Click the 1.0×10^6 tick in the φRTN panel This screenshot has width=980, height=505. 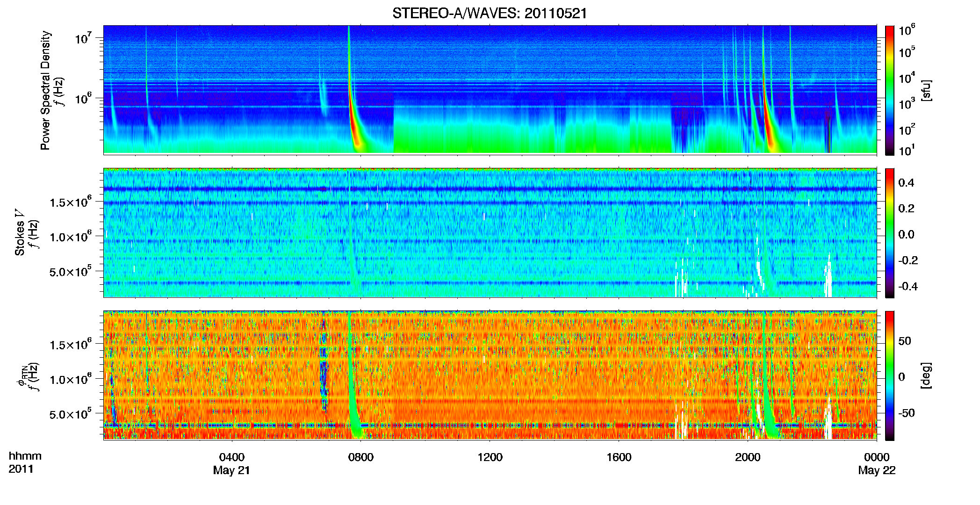pos(71,379)
